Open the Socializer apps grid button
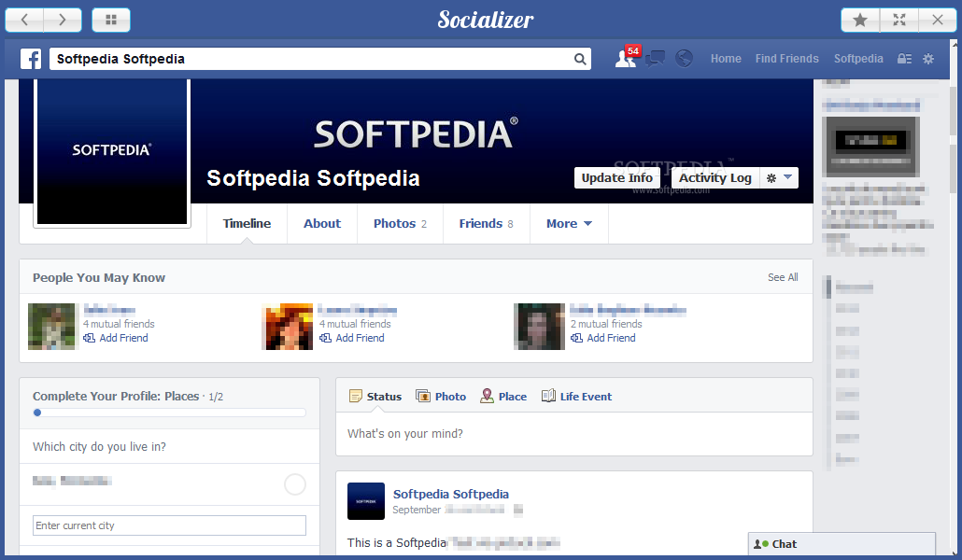The image size is (962, 560). click(x=111, y=20)
